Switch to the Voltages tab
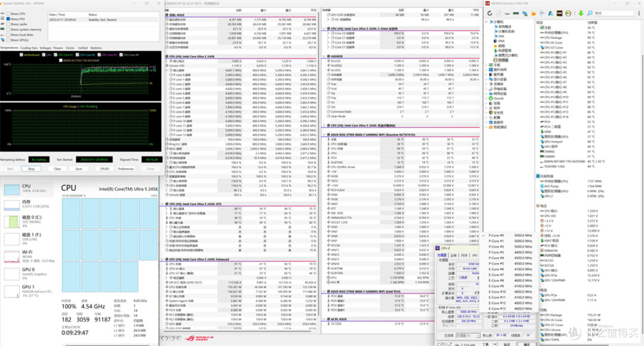644x346 pixels. click(x=45, y=48)
